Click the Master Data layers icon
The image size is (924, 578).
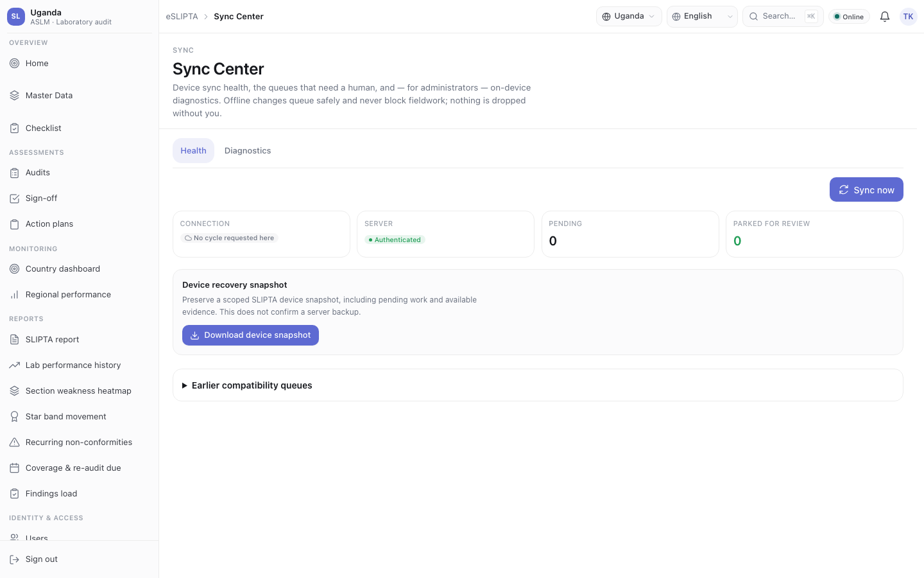point(14,95)
